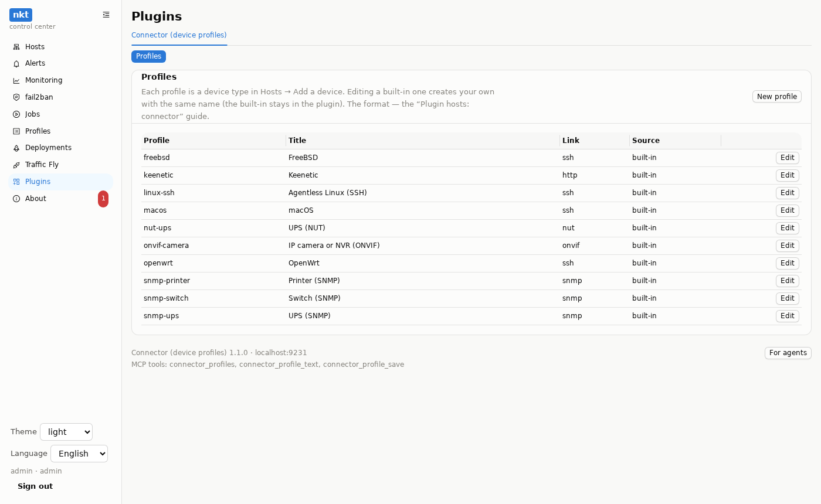Edit the linux-ssh profile
Image resolution: width=821 pixels, height=504 pixels.
(788, 193)
